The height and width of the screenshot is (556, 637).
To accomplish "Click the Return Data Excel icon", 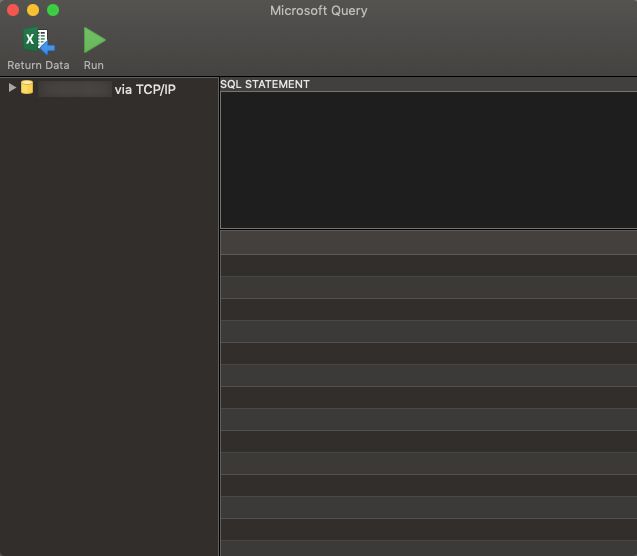I will click(39, 40).
